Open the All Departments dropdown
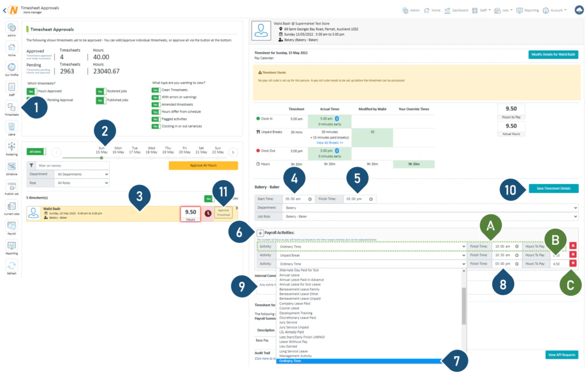Image resolution: width=588 pixels, height=373 pixels. [82, 174]
